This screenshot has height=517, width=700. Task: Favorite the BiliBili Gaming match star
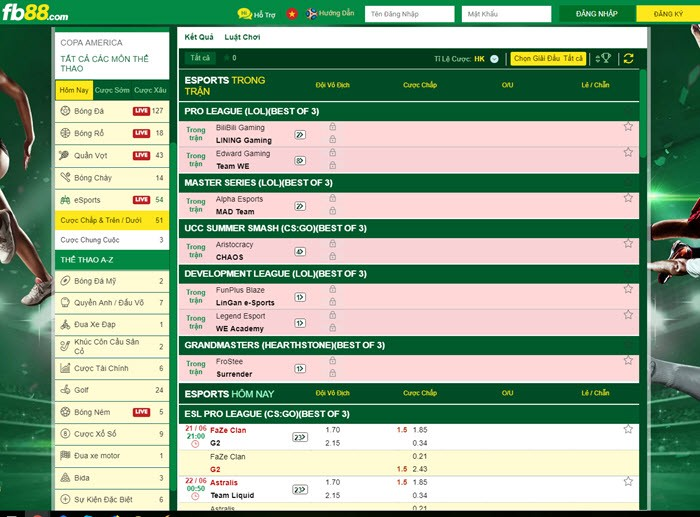[x=628, y=127]
